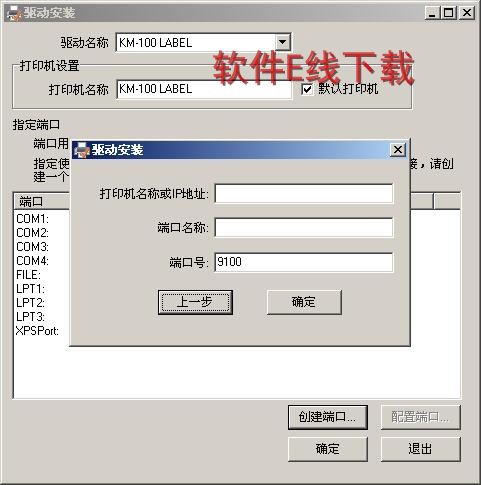Maximize the main 驱动安装 window

pos(449,13)
